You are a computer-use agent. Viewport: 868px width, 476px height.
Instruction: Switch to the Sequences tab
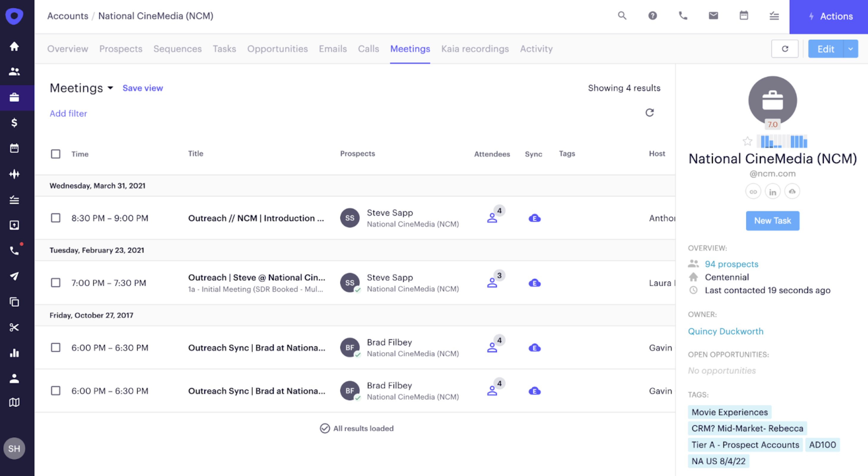pos(177,49)
